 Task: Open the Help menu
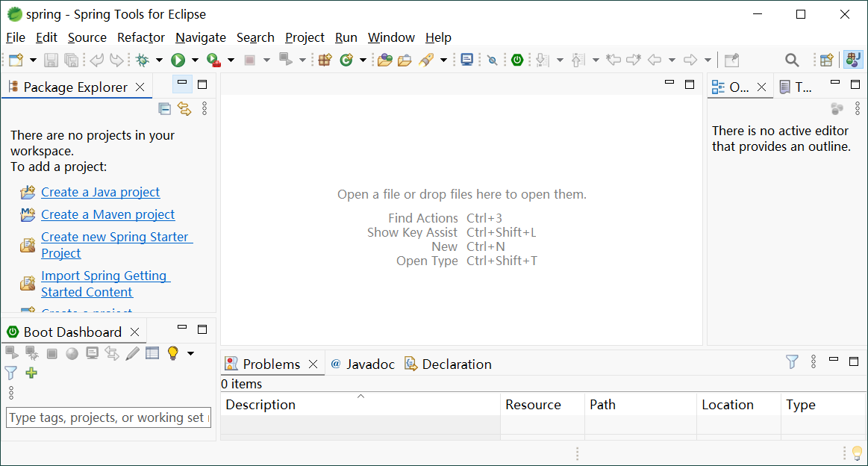tap(438, 37)
